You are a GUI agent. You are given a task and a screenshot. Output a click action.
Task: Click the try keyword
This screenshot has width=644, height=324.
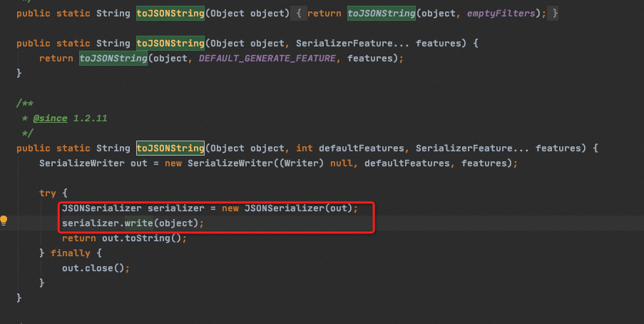tap(48, 193)
